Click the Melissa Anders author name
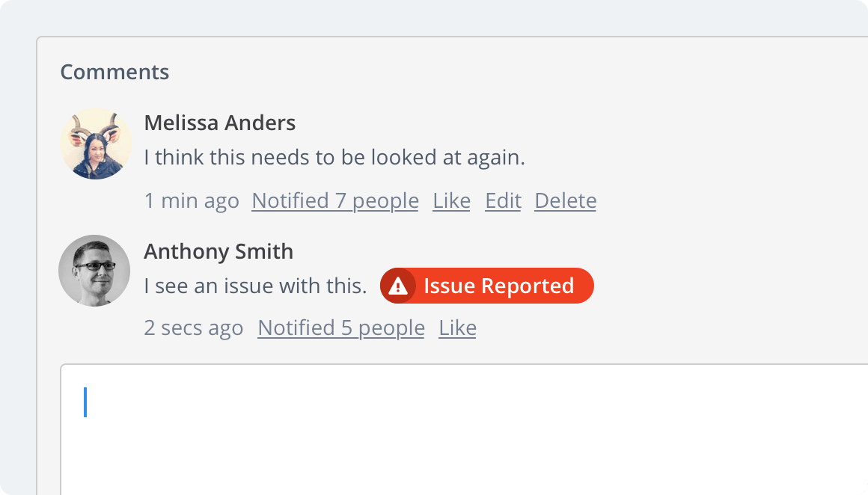Screen dimensions: 868x495 [x=220, y=123]
